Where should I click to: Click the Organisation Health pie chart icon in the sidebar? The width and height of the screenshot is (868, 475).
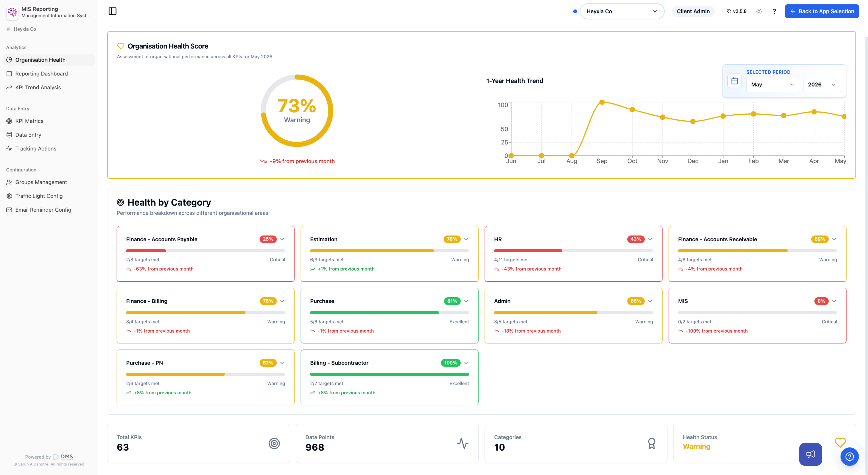(9, 60)
